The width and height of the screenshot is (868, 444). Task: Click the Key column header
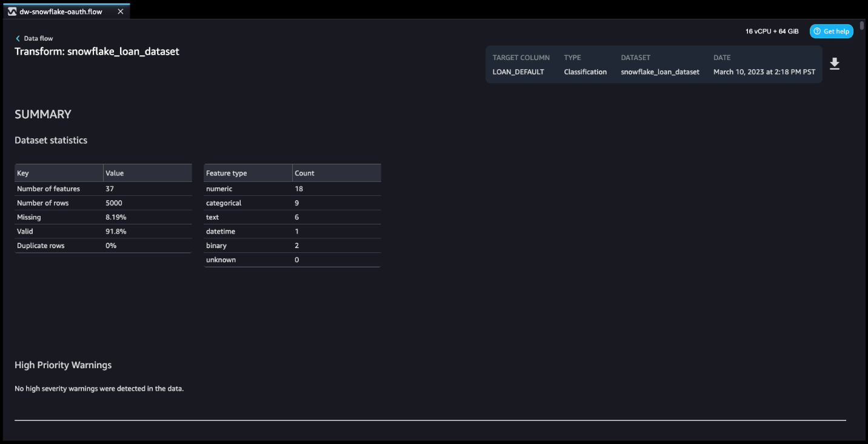click(22, 173)
